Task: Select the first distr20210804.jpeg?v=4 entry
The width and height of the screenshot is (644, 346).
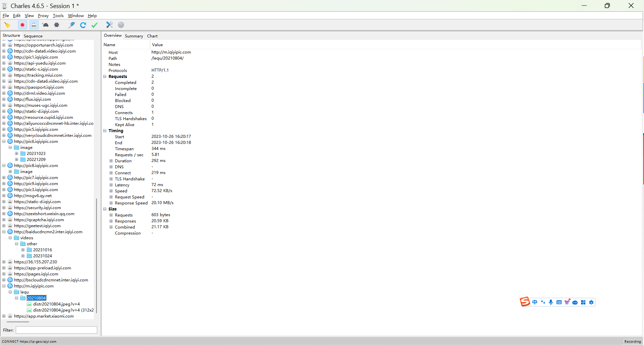Action: point(56,304)
